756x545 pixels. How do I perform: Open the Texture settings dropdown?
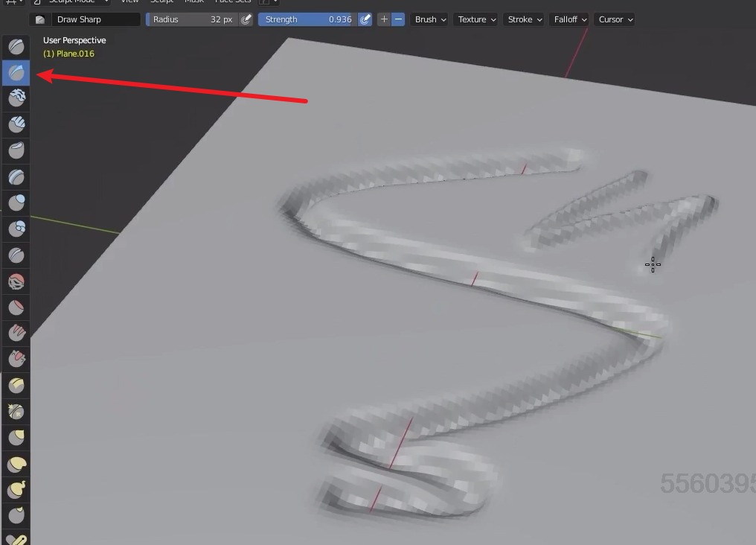click(x=476, y=19)
